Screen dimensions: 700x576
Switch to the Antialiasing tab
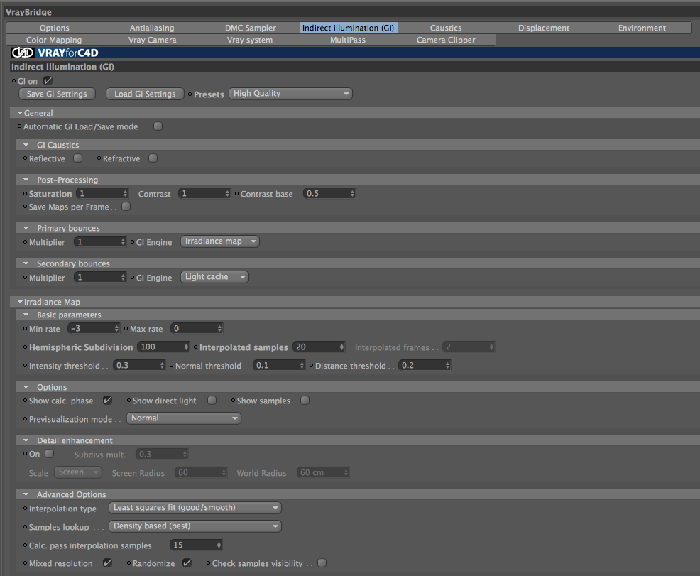(x=152, y=28)
